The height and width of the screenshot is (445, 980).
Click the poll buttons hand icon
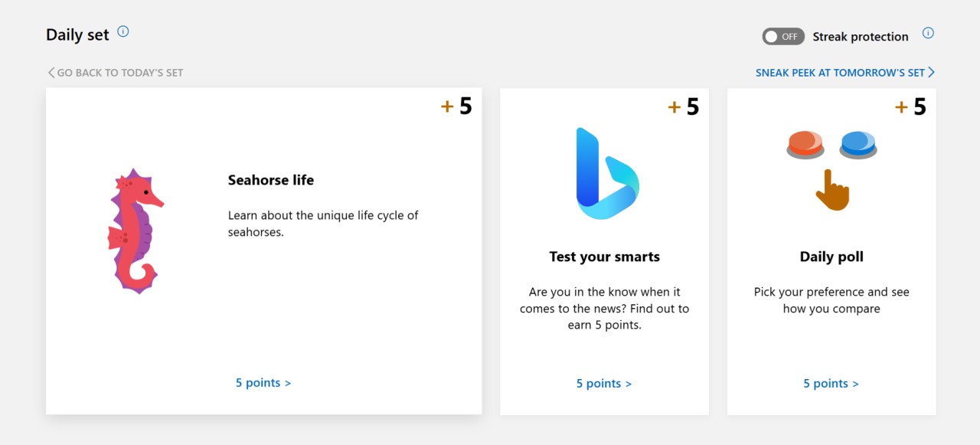(x=831, y=170)
